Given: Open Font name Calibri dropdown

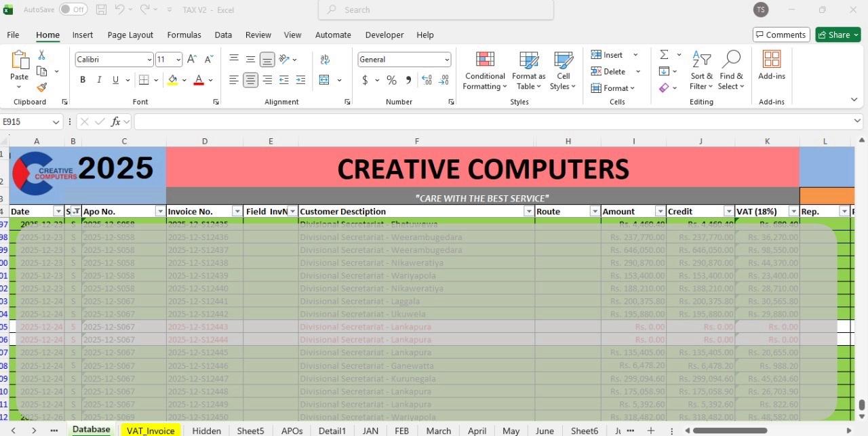Looking at the screenshot, I should (149, 60).
